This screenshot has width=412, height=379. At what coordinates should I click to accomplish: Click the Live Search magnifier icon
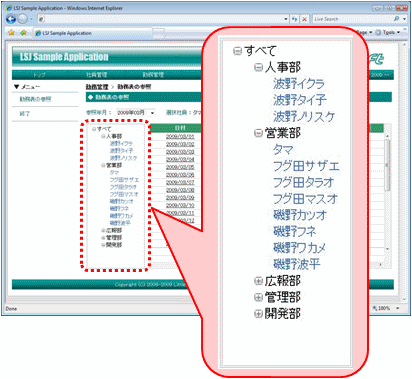click(x=396, y=19)
